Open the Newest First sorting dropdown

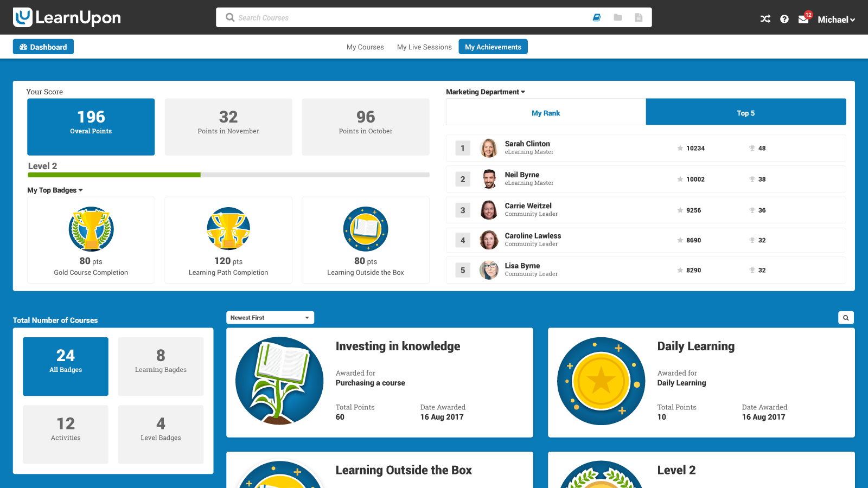point(270,317)
